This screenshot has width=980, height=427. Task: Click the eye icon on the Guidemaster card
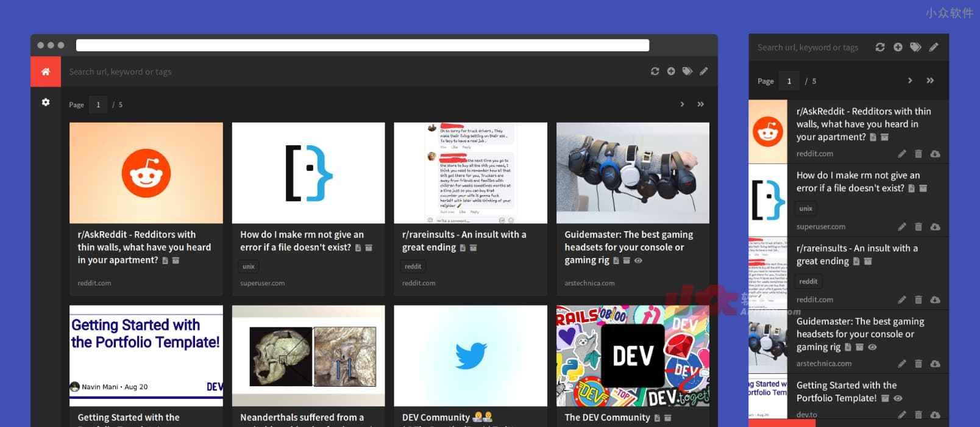click(x=638, y=260)
